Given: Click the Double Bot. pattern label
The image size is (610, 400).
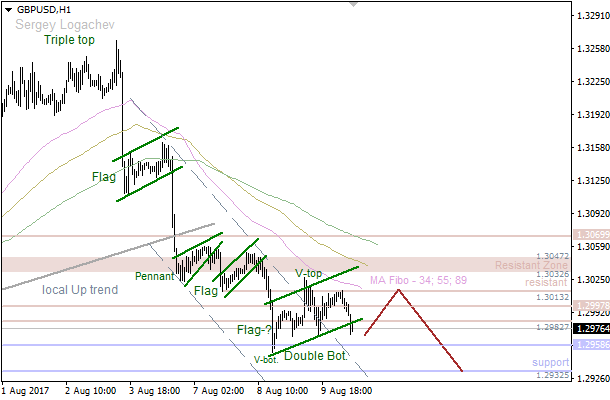Looking at the screenshot, I should pyautogui.click(x=316, y=355).
